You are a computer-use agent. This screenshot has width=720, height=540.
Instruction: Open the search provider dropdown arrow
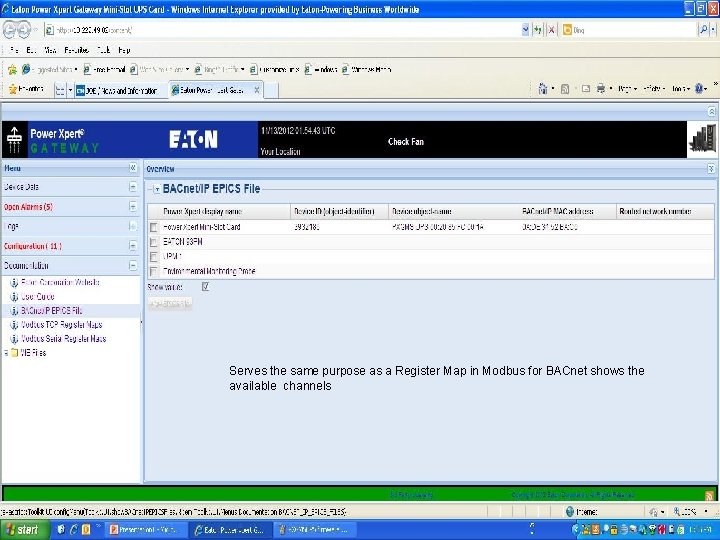coord(713,30)
